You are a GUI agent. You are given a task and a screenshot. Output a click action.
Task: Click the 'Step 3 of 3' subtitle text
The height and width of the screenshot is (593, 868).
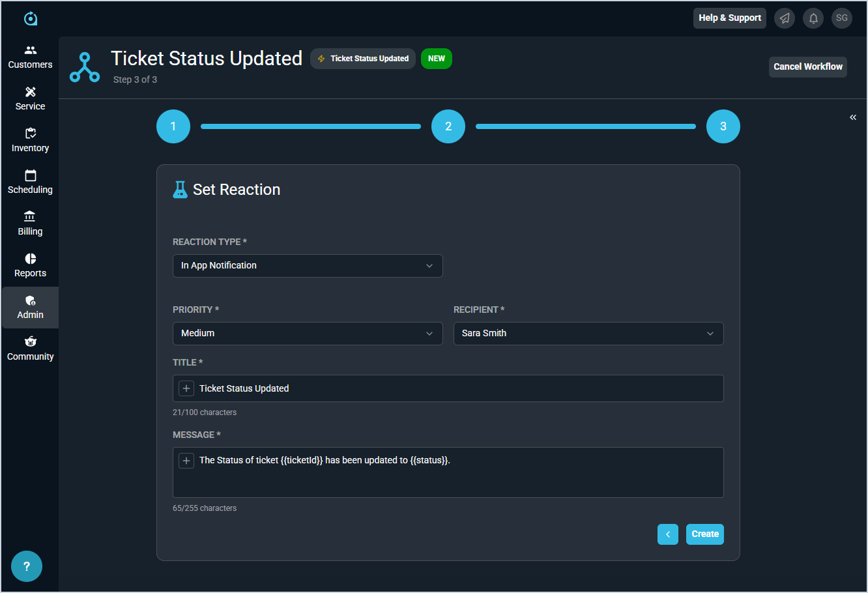pos(135,80)
